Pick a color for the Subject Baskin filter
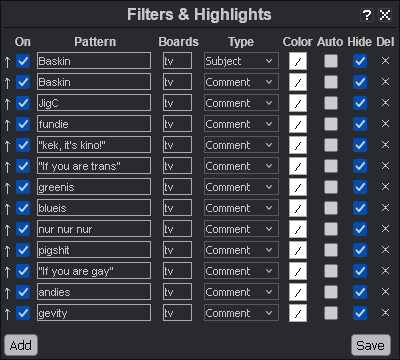Image resolution: width=400 pixels, height=360 pixels. (298, 61)
